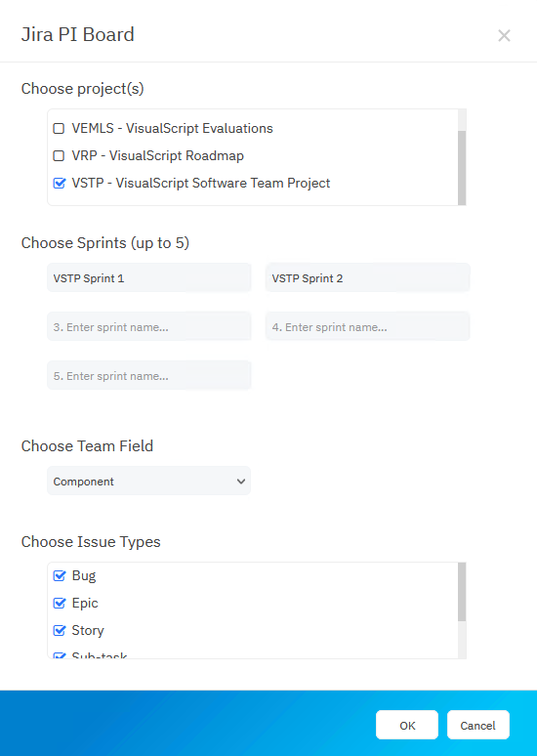
Task: Uncheck the Story issue type
Action: [59, 631]
